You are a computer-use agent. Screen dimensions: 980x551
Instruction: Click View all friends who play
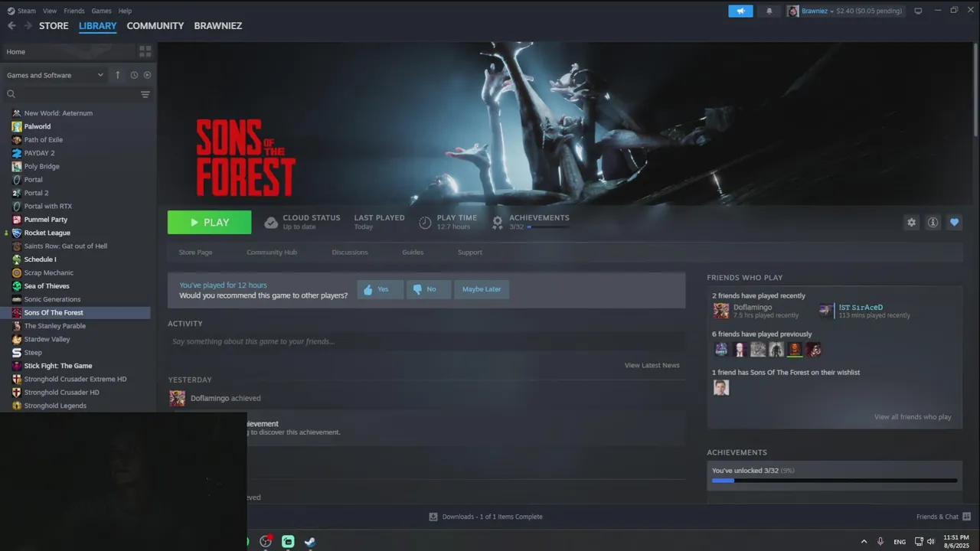(x=913, y=417)
